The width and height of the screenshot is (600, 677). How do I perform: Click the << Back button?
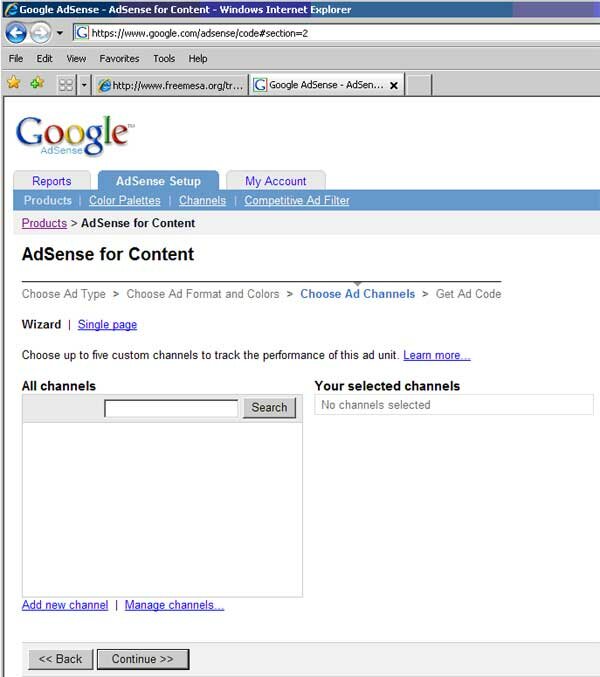coord(60,659)
